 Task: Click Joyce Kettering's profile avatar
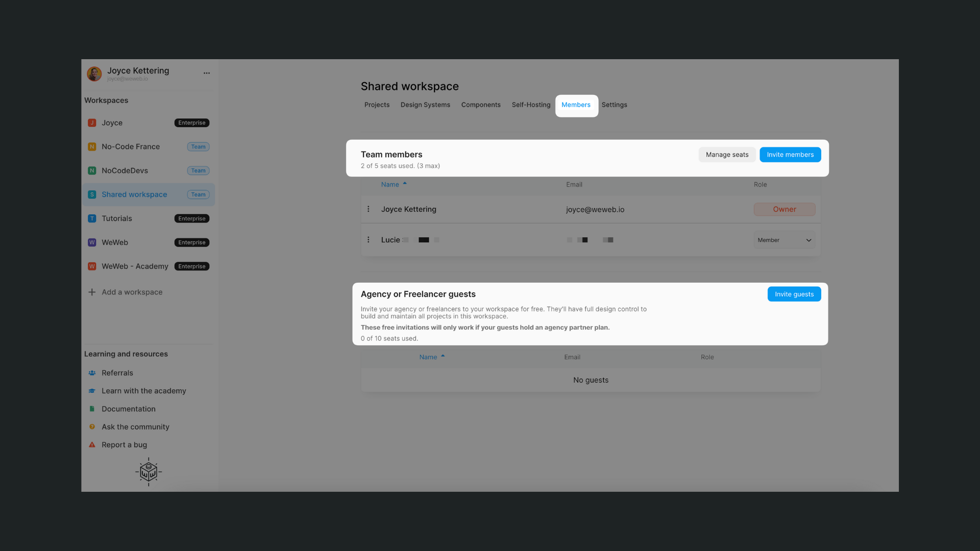click(94, 74)
